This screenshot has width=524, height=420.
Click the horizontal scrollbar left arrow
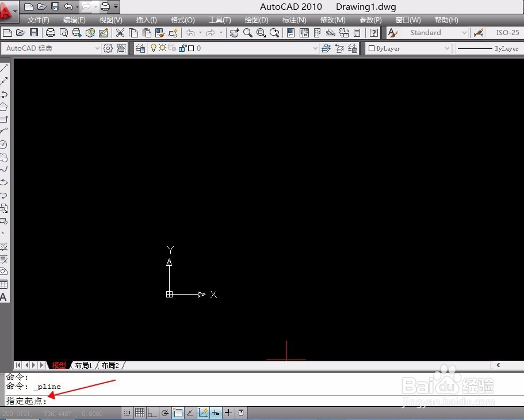(x=498, y=365)
